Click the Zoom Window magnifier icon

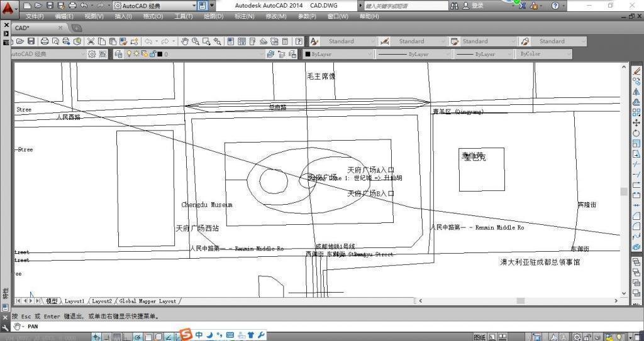(206, 41)
